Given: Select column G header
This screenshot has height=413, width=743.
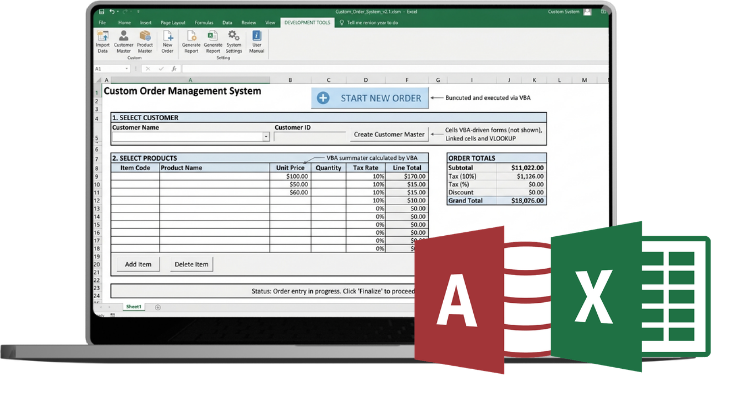Looking at the screenshot, I should (438, 80).
